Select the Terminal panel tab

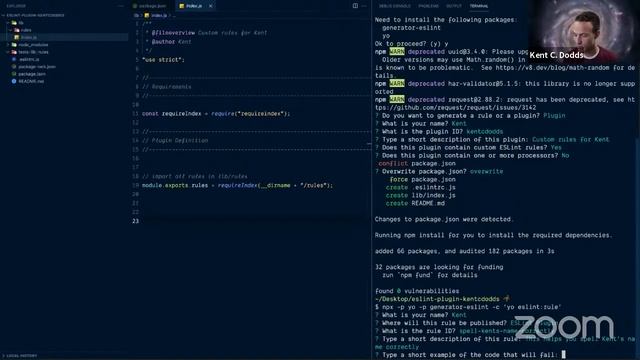coord(478,6)
